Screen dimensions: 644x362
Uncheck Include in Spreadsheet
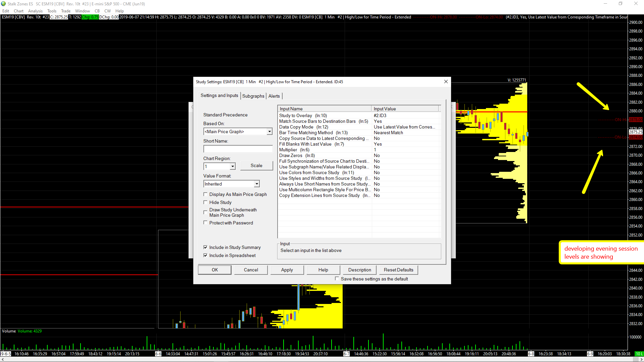point(205,255)
